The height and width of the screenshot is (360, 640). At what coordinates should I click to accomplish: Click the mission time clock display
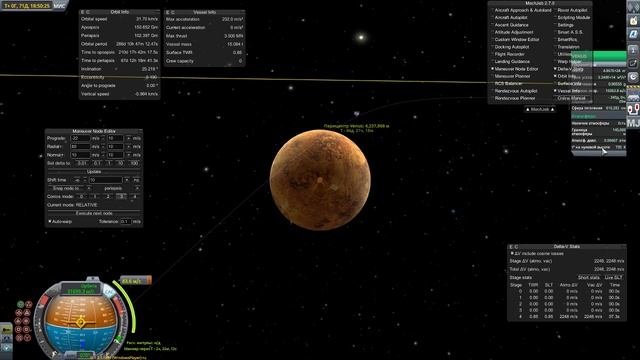[x=27, y=6]
